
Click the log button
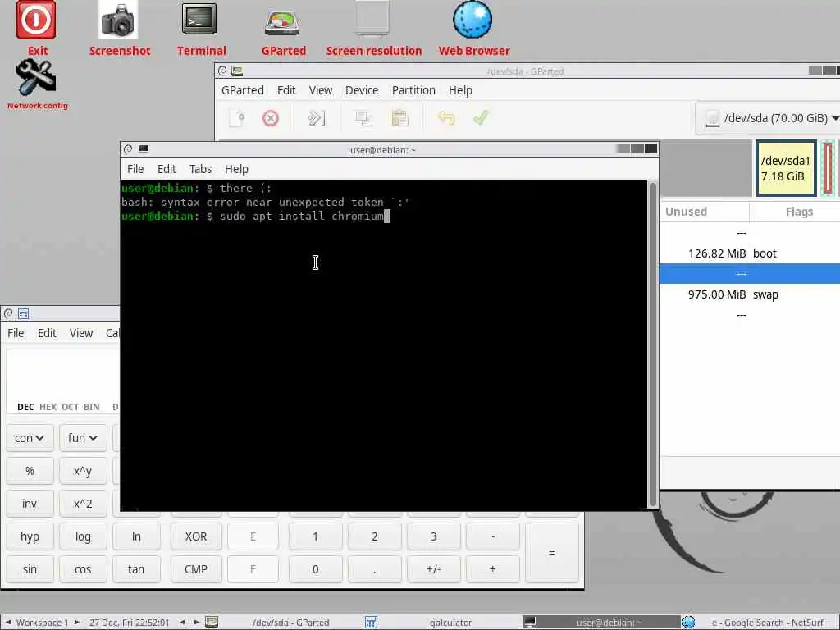[83, 536]
